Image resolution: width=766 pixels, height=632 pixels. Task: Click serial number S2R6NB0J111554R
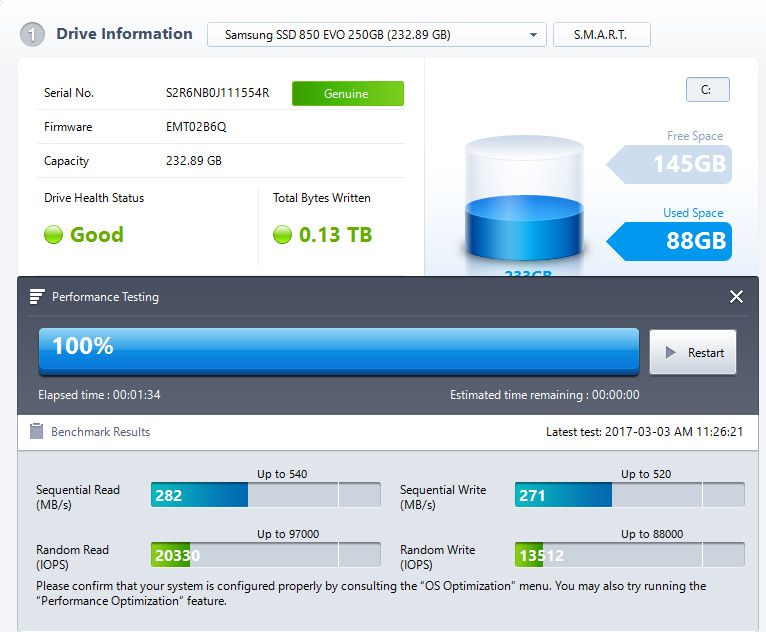217,93
